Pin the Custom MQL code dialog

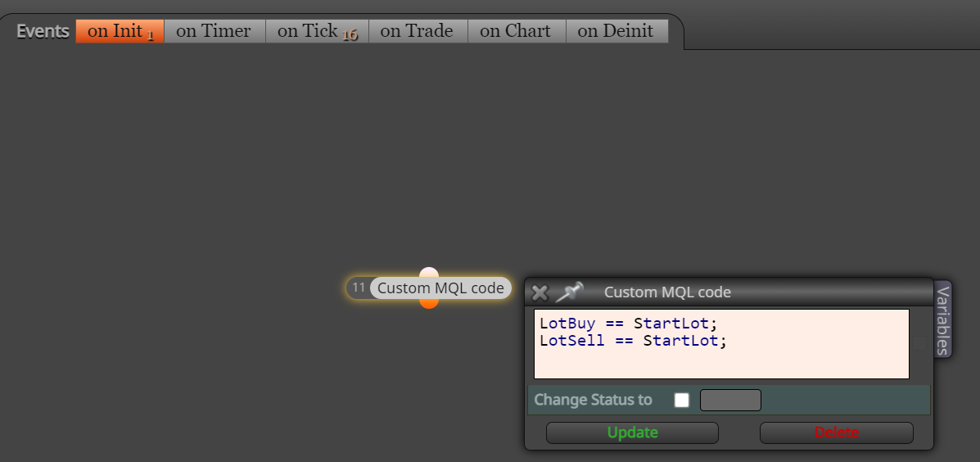pos(569,292)
